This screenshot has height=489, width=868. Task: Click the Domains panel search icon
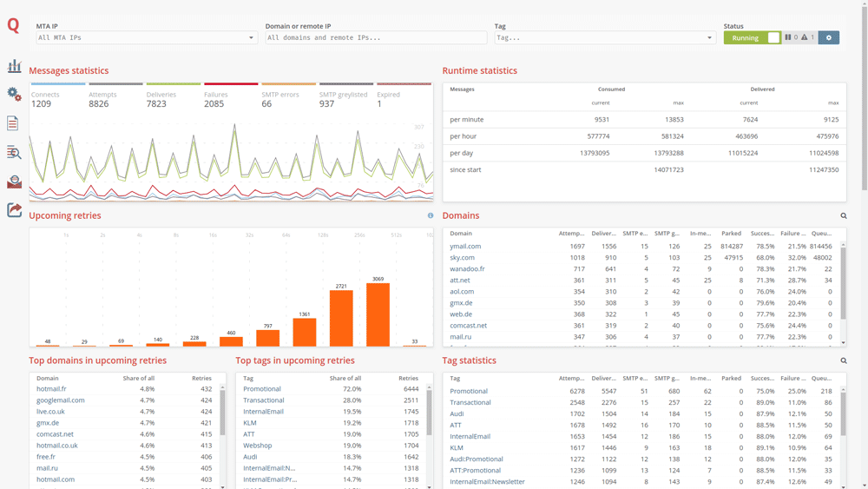(x=843, y=216)
